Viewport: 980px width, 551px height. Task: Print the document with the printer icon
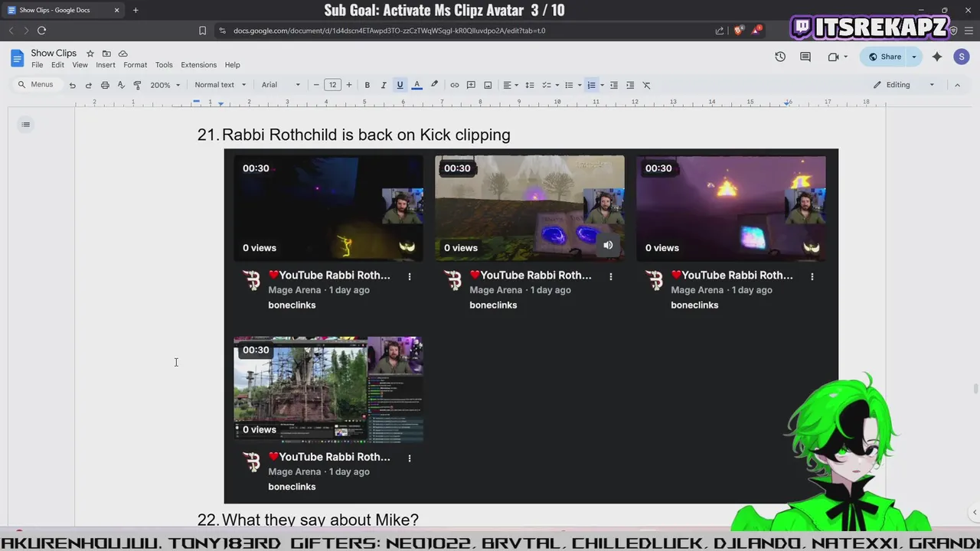(x=105, y=85)
